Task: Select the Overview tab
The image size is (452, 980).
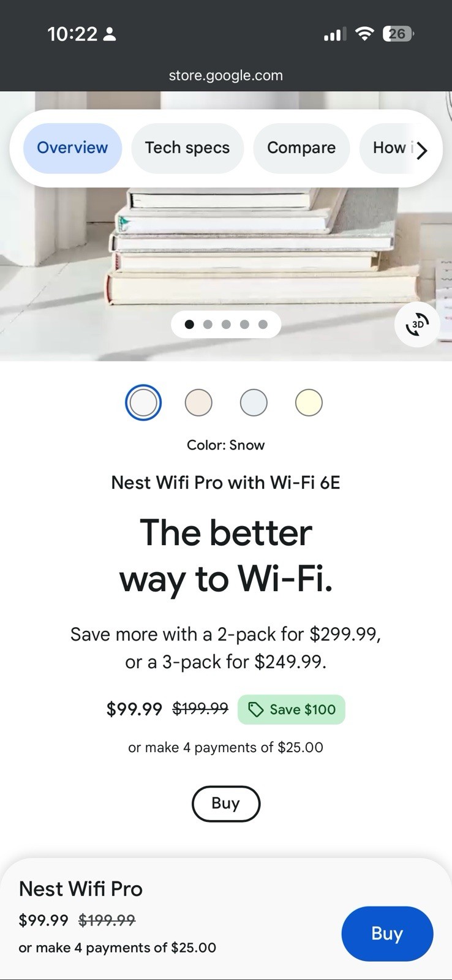Action: (x=72, y=148)
